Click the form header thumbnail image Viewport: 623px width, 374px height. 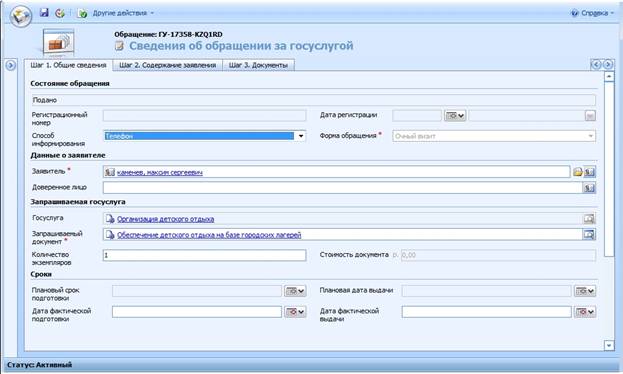pyautogui.click(x=58, y=43)
